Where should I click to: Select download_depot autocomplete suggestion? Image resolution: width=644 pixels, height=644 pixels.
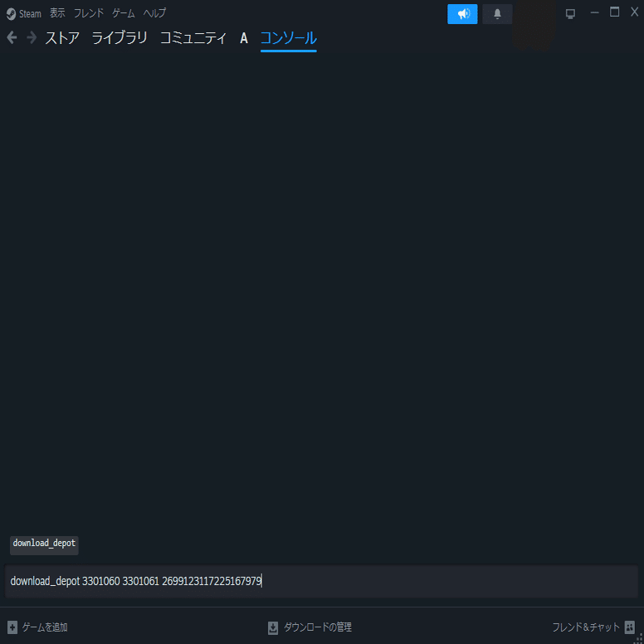44,545
